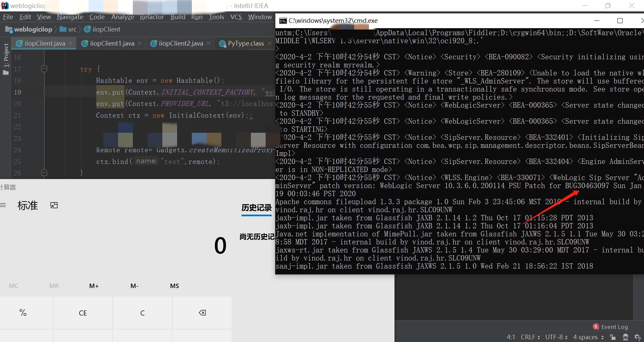The height and width of the screenshot is (342, 644).
Task: Click the name: parameter hint
Action: [147, 161]
